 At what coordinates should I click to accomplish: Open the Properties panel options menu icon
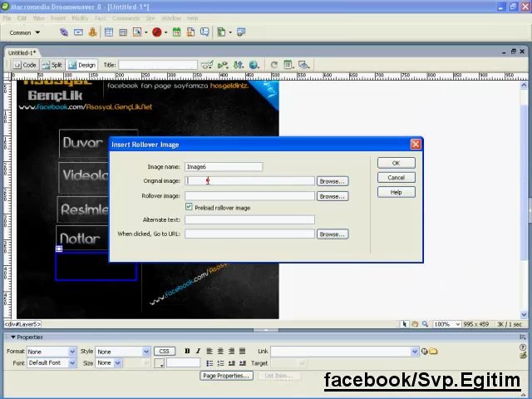[x=523, y=337]
